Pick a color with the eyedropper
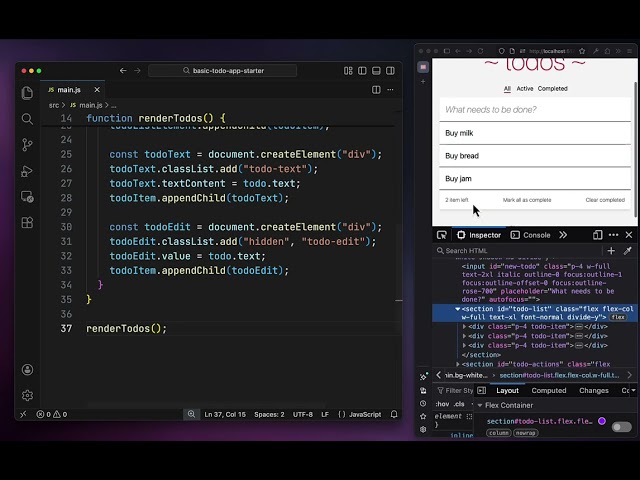The width and height of the screenshot is (640, 480). 628,251
